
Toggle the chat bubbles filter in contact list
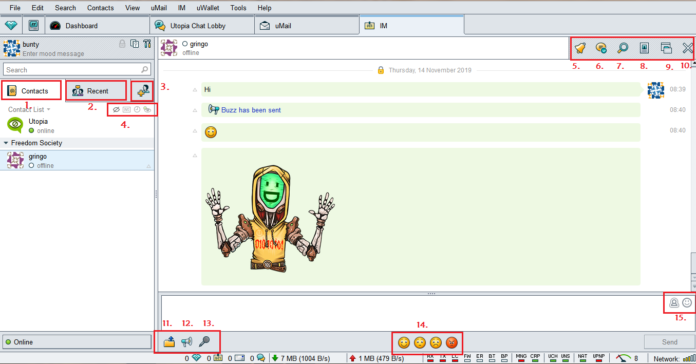click(x=147, y=109)
